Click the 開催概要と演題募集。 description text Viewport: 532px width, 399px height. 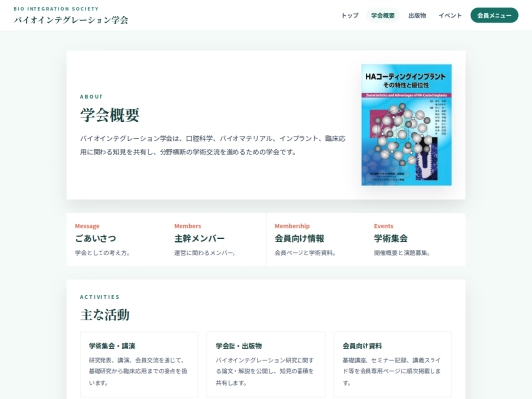402,253
